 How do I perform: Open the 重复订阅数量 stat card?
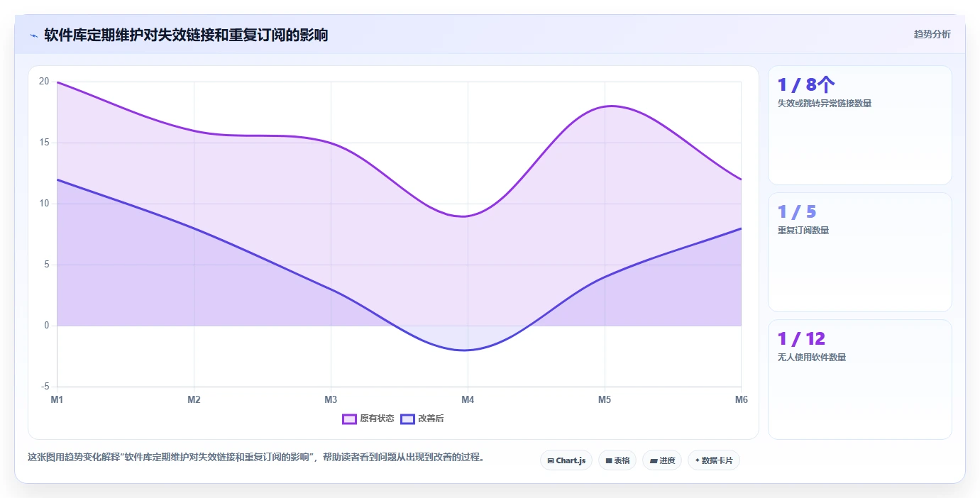860,252
